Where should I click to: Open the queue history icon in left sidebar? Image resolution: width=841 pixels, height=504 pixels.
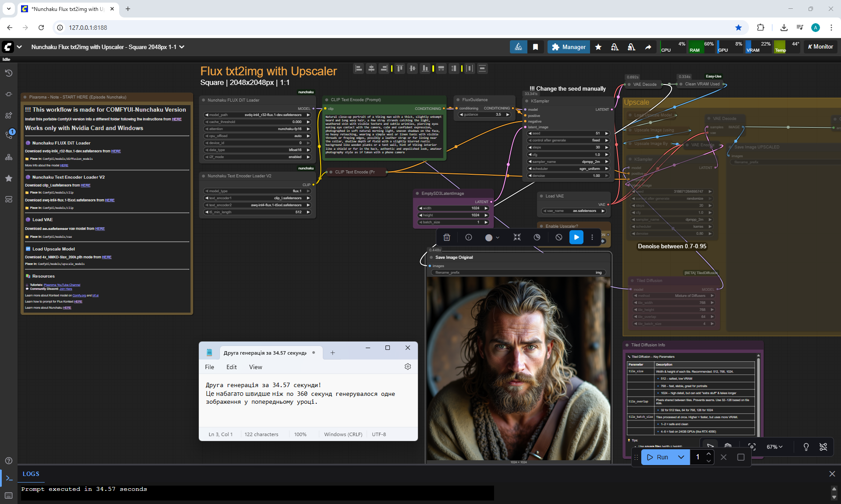click(9, 73)
